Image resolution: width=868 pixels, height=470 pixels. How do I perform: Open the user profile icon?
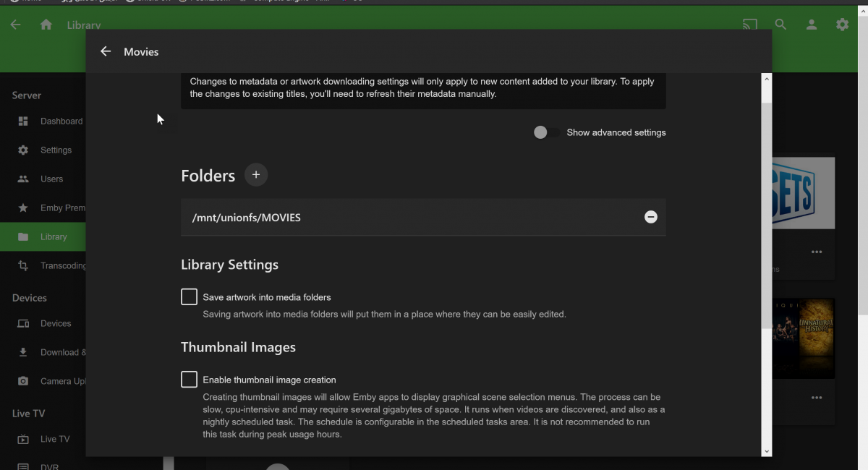tap(812, 25)
